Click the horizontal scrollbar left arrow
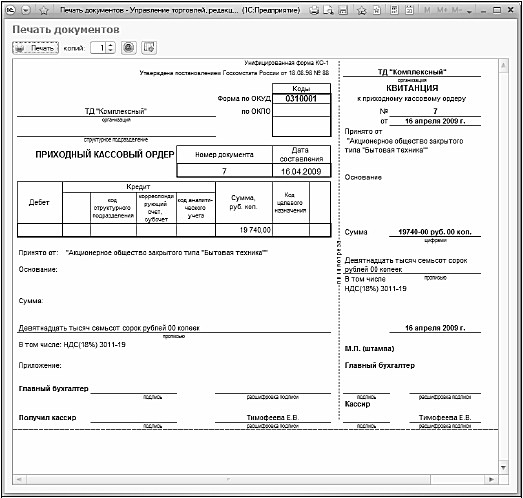523x498 pixels. click(19, 479)
